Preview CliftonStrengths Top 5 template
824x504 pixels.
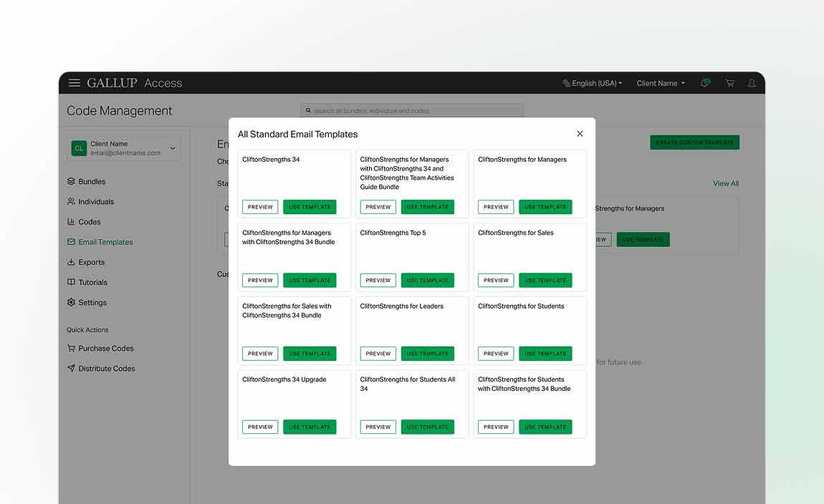point(378,281)
